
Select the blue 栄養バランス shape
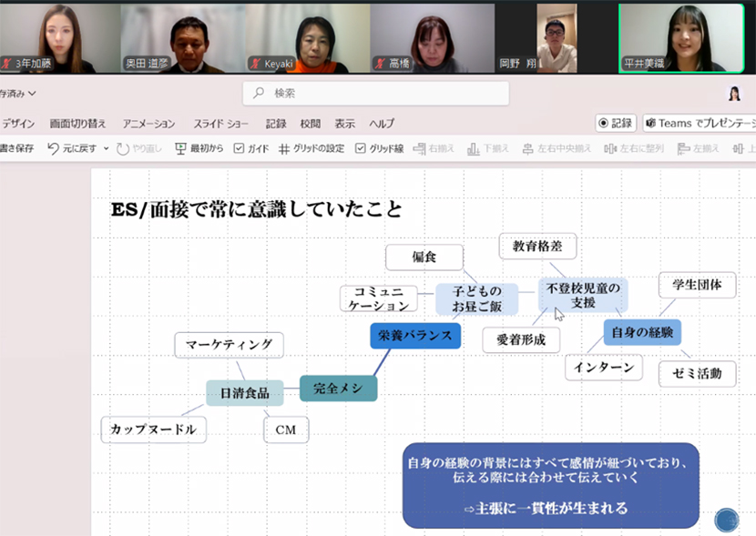tap(414, 335)
